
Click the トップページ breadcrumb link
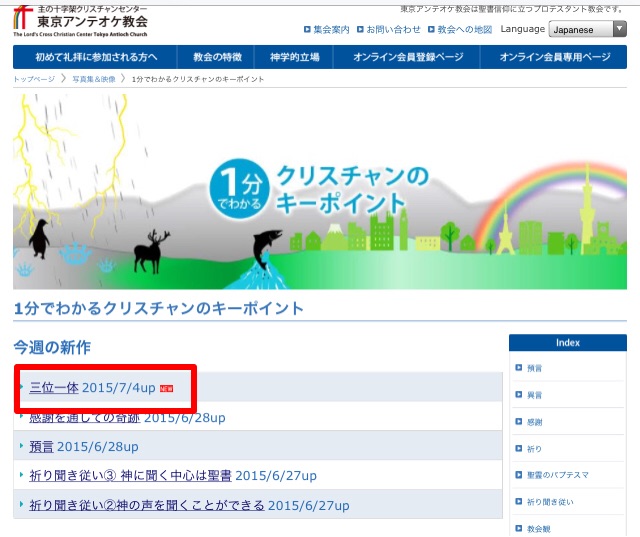[34, 78]
